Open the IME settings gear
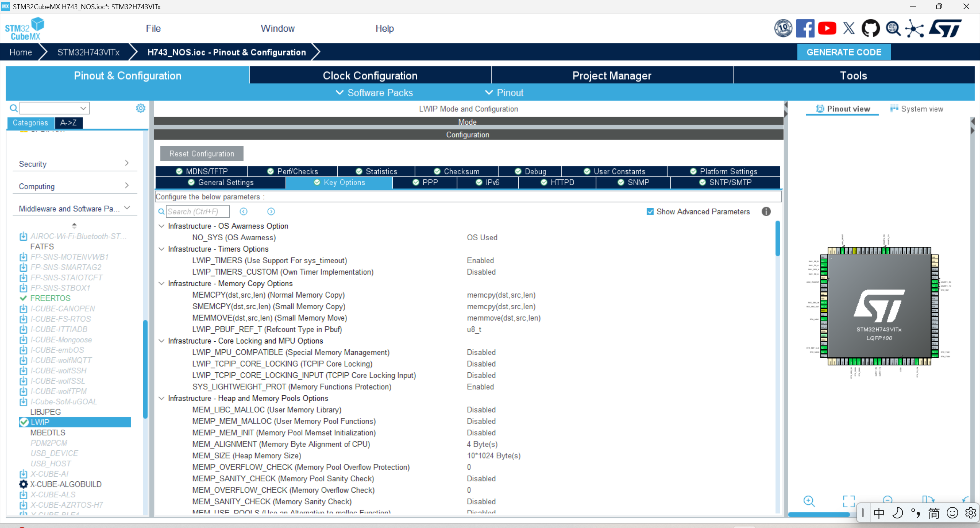 click(970, 513)
